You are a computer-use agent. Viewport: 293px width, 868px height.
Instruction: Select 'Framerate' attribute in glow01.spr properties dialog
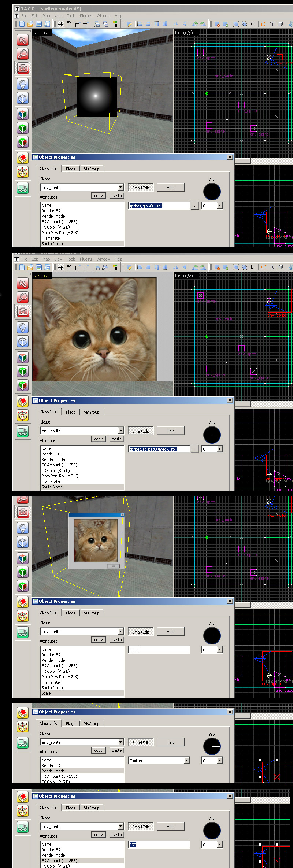(x=82, y=238)
